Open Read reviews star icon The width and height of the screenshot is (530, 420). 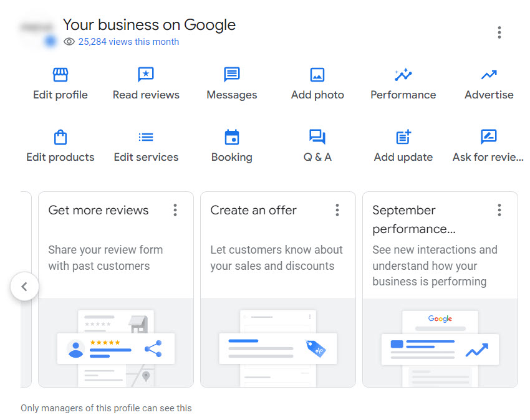click(146, 75)
